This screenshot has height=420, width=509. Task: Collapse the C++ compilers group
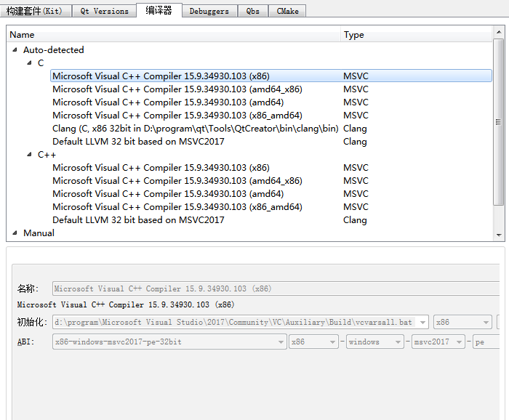point(30,155)
